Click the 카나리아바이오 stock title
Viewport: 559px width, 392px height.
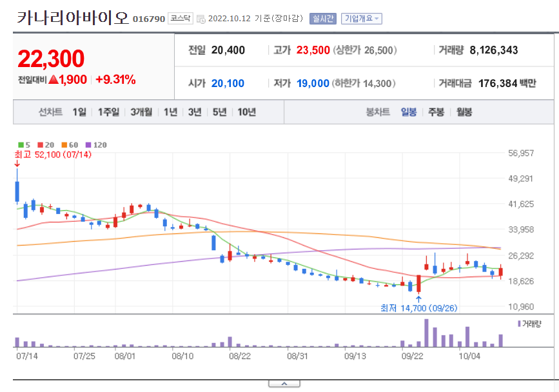[73, 18]
